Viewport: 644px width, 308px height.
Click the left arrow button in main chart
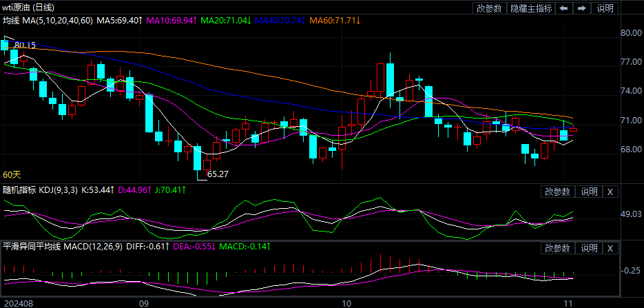coord(563,8)
